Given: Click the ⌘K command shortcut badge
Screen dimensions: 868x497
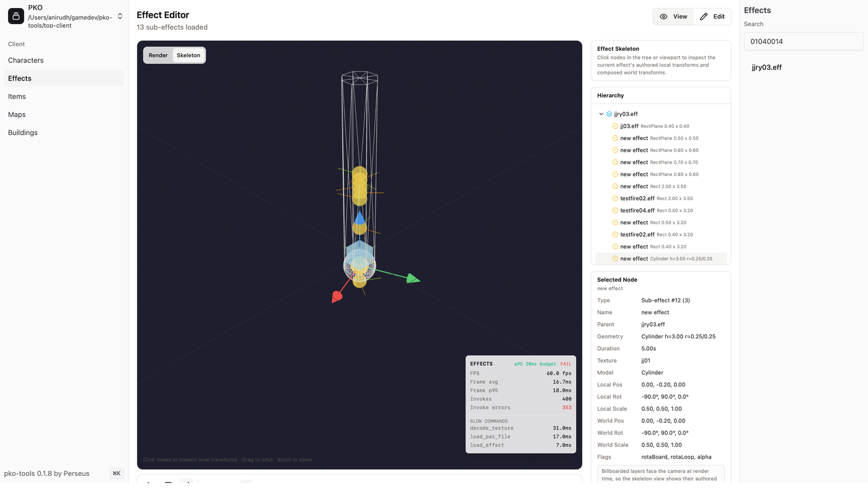Looking at the screenshot, I should point(117,473).
